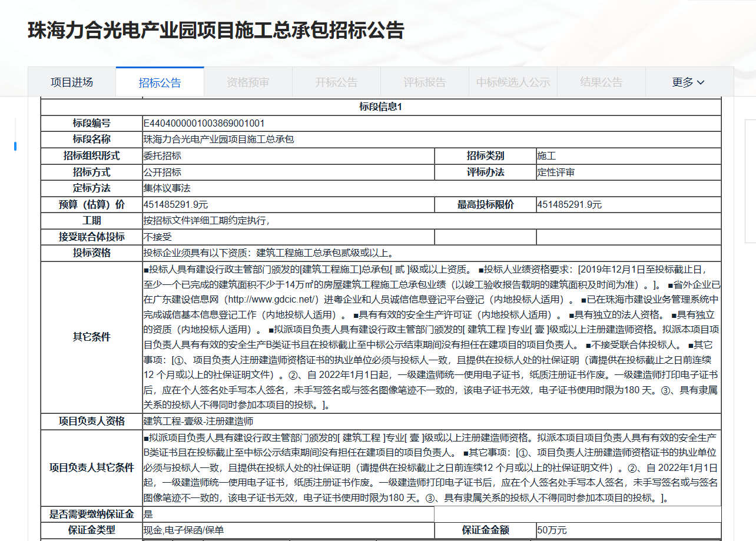Screen dimensions: 756x541
Task: Click the 定性评审 evaluation method cell
Action: [556, 172]
